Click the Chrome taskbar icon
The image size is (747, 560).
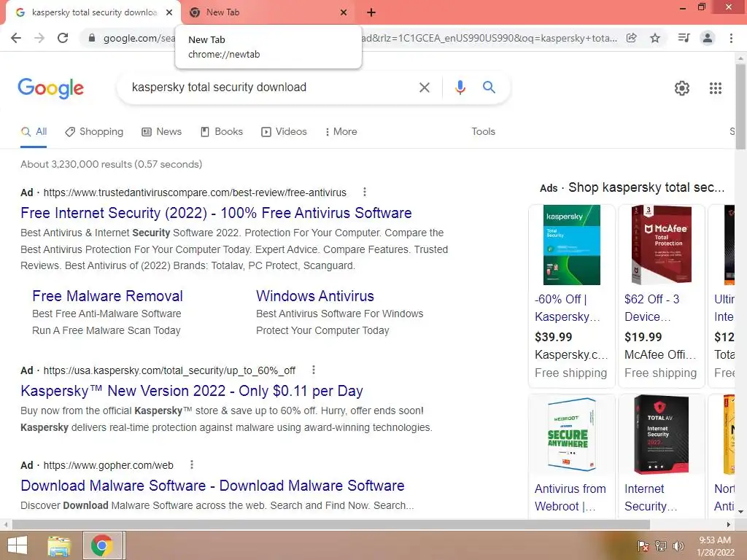click(x=101, y=545)
